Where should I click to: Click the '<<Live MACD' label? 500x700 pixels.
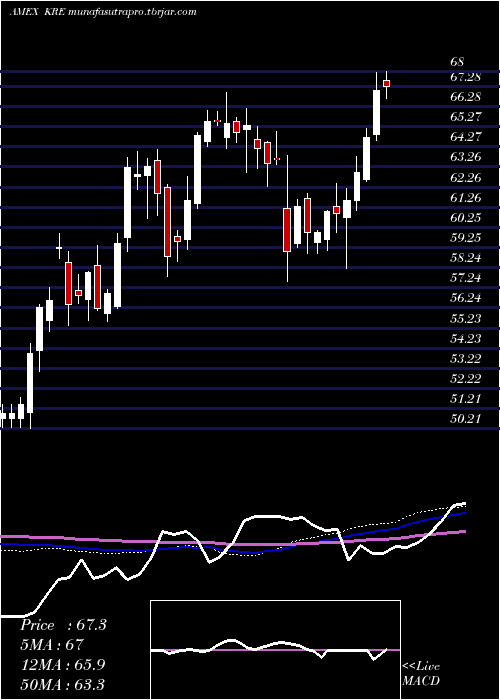pyautogui.click(x=421, y=673)
